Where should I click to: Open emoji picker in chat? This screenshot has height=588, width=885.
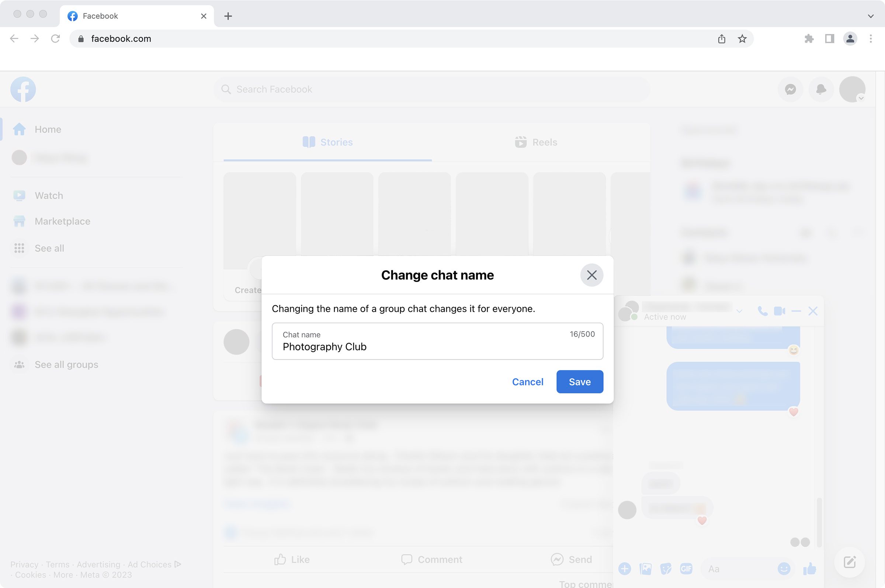(783, 568)
